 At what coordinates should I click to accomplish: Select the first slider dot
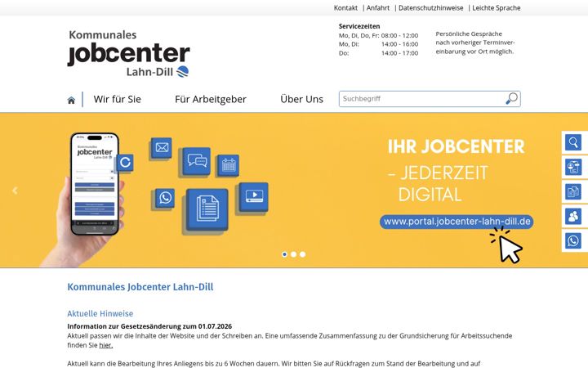tap(285, 254)
